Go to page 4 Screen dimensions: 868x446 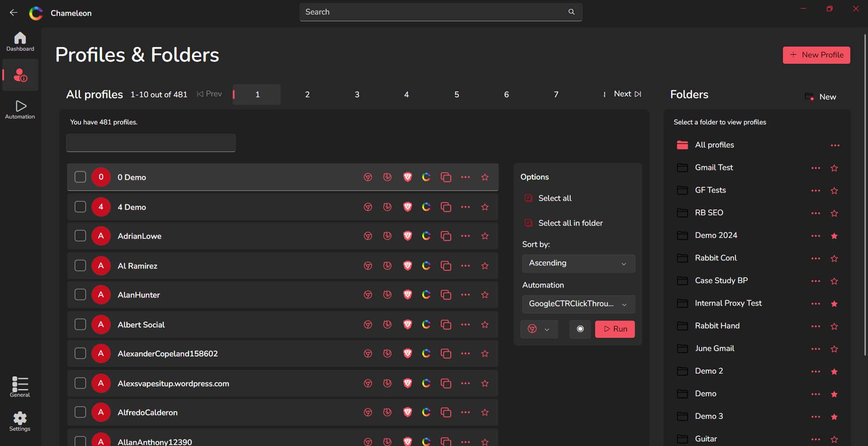click(406, 94)
